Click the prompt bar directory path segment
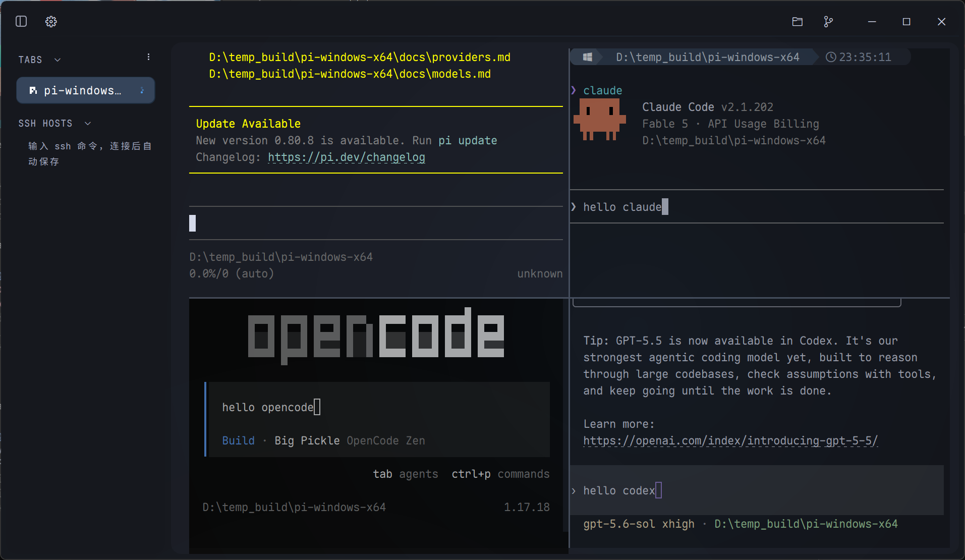Viewport: 965px width, 560px height. pos(708,57)
